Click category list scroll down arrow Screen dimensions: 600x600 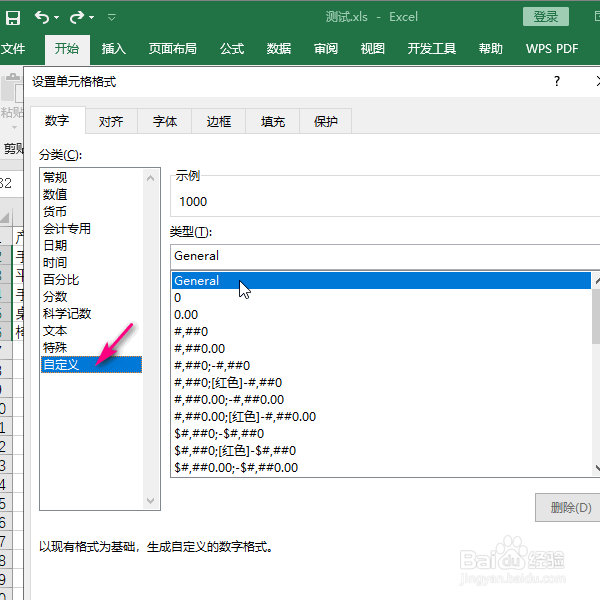tap(150, 501)
